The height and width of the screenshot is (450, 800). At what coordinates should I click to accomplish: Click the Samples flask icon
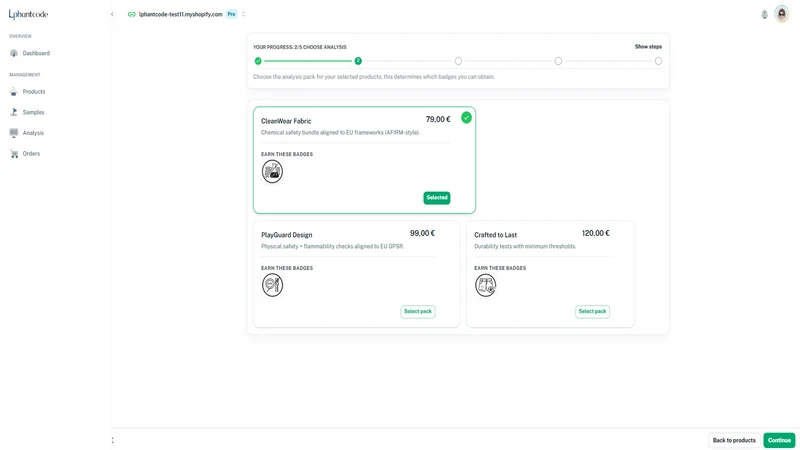pos(14,112)
